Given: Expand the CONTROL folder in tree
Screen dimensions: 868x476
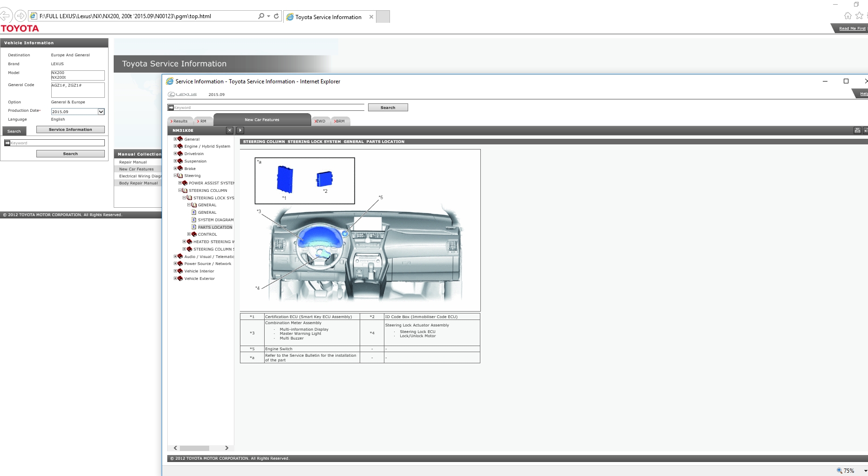Looking at the screenshot, I should pyautogui.click(x=189, y=234).
